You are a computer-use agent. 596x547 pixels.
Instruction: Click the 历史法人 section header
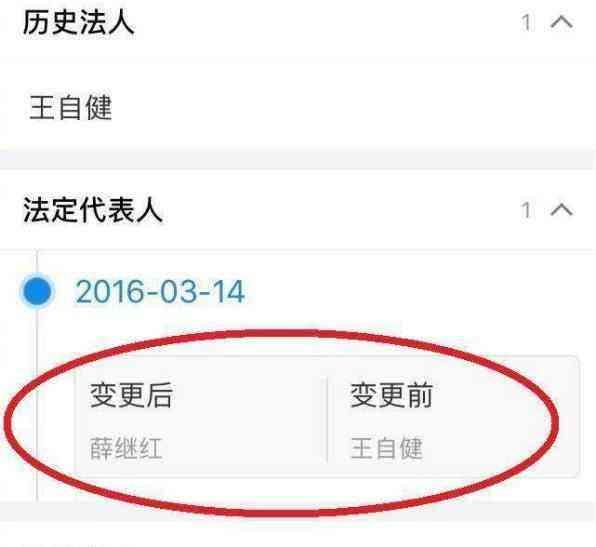click(x=79, y=22)
